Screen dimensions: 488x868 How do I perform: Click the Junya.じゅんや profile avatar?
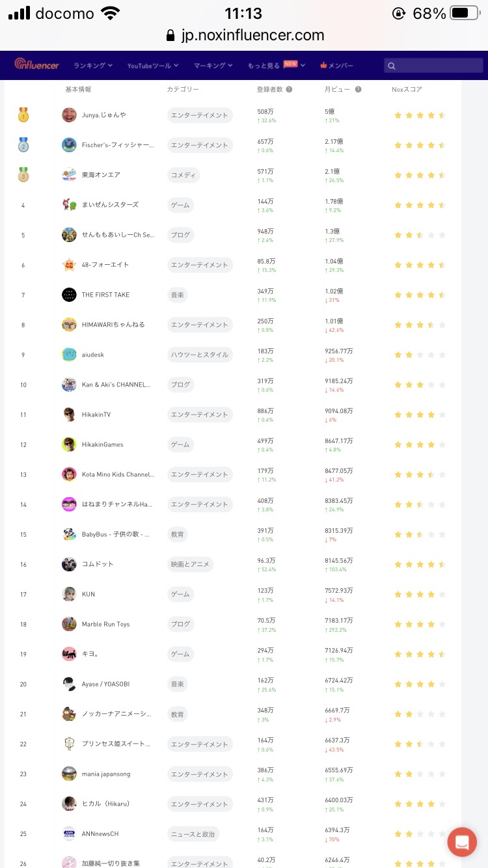point(69,115)
